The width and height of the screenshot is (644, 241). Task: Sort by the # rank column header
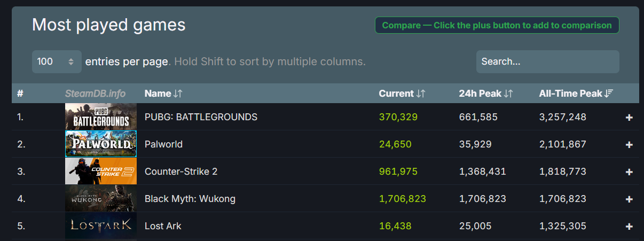[20, 94]
